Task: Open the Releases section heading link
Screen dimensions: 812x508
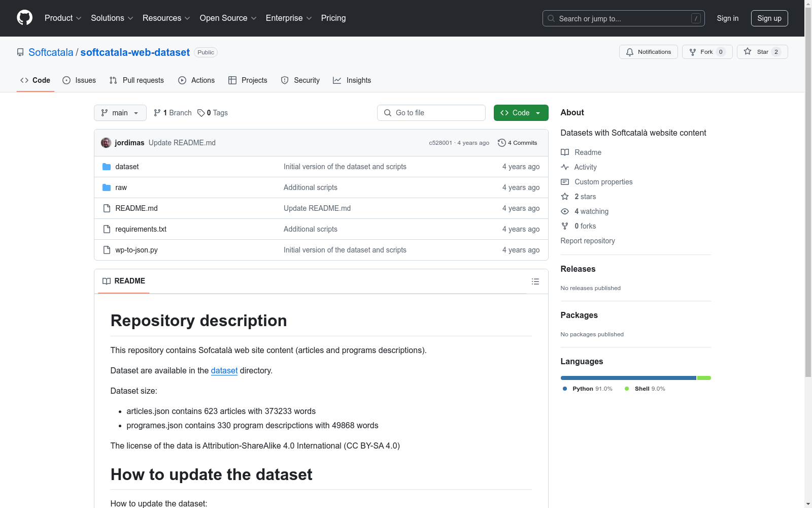Action: 578,269
